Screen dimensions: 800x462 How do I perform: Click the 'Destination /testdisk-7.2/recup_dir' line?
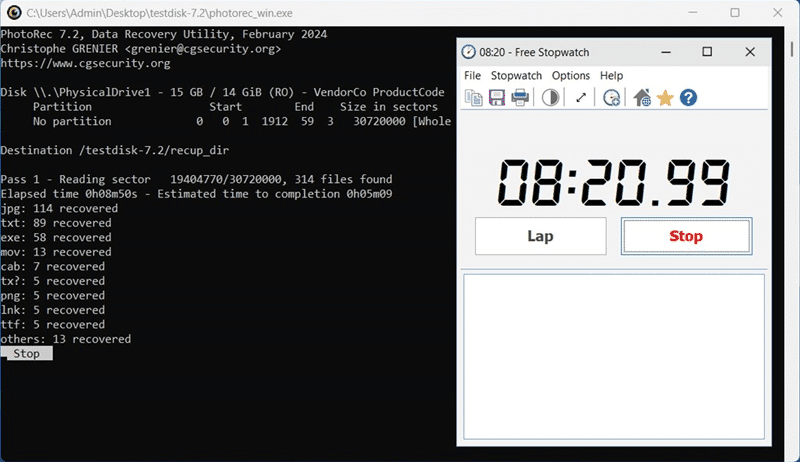115,150
